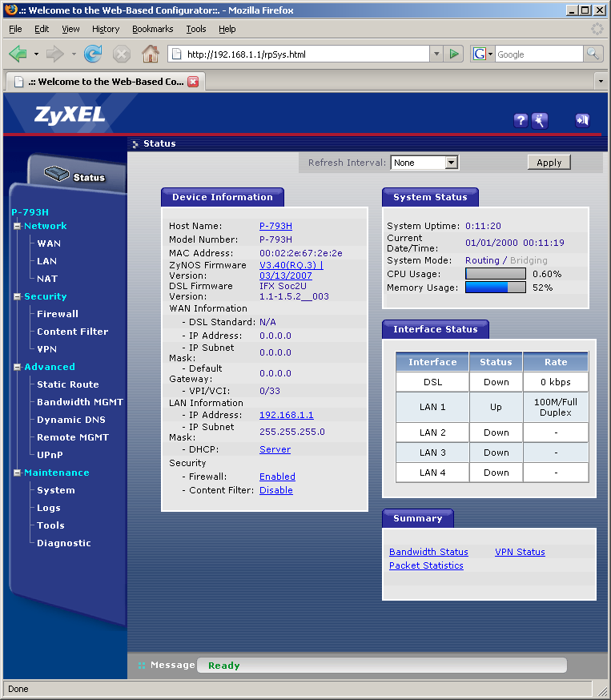Open Logs under Maintenance
This screenshot has width=611, height=700.
49,508
